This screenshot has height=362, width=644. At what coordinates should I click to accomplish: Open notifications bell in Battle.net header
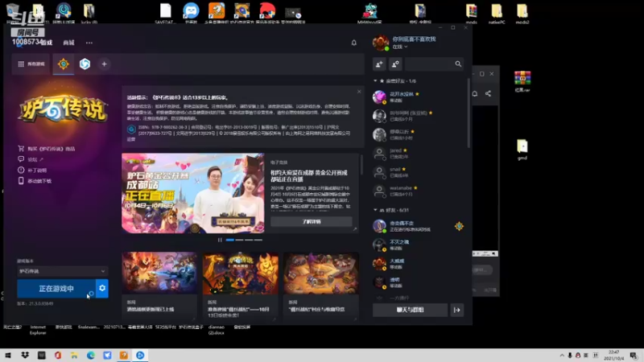point(353,43)
